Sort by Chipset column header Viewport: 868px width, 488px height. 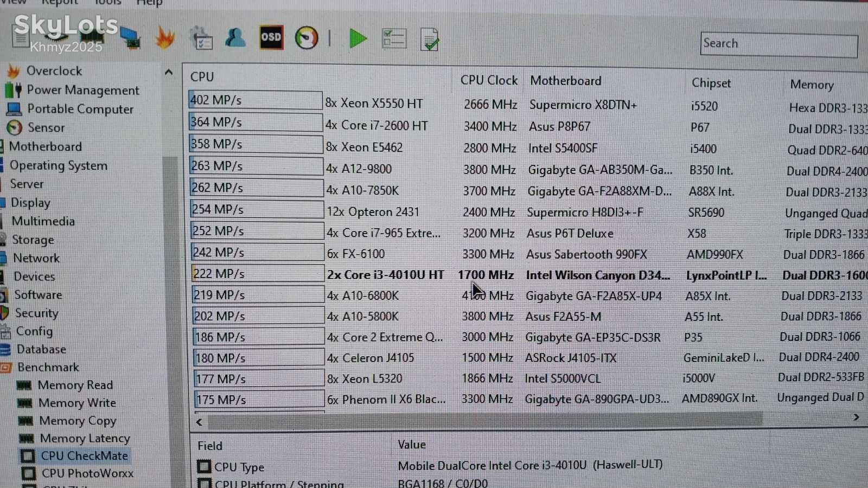[711, 83]
